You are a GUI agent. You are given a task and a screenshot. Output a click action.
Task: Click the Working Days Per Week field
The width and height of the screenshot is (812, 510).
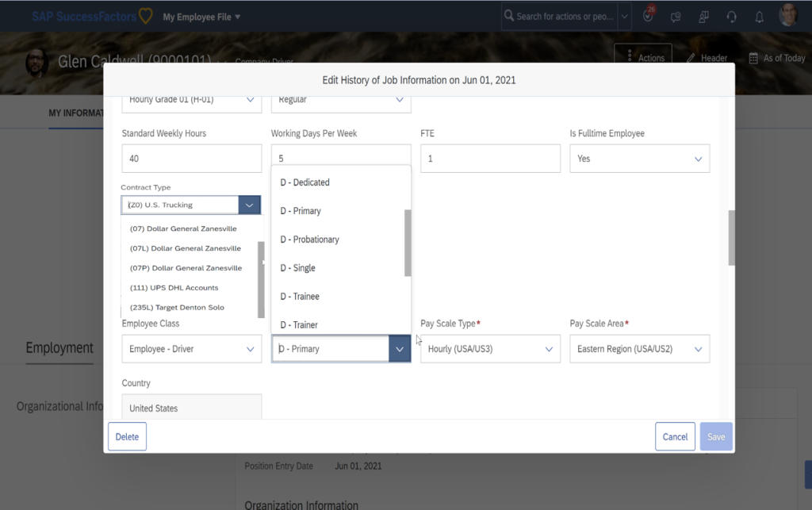341,155
